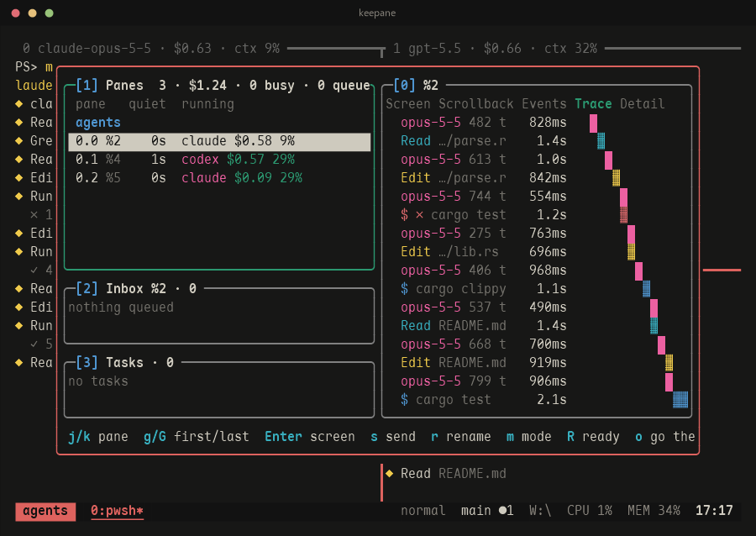Screen dimensions: 756x536
Task: Click the normal mode status indicator
Action: 423,511
